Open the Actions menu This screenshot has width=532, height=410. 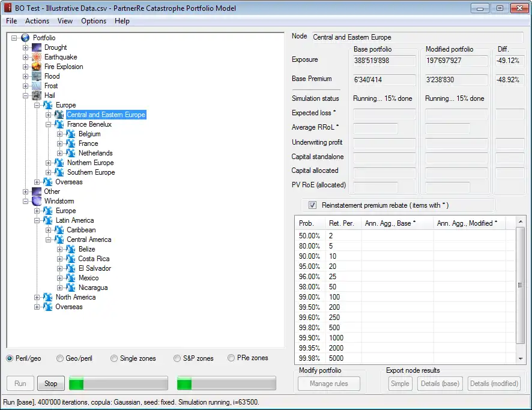37,21
